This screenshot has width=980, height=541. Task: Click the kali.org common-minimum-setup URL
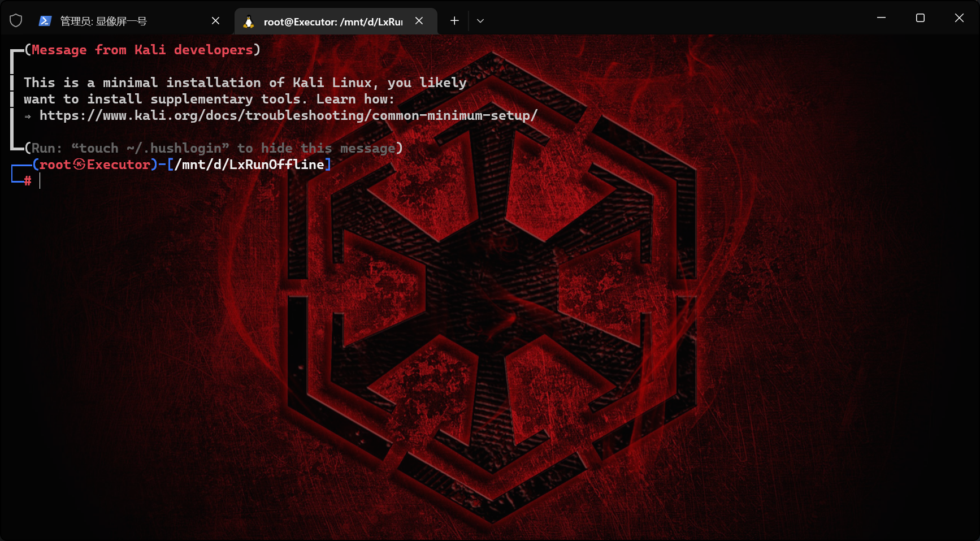[x=288, y=115]
